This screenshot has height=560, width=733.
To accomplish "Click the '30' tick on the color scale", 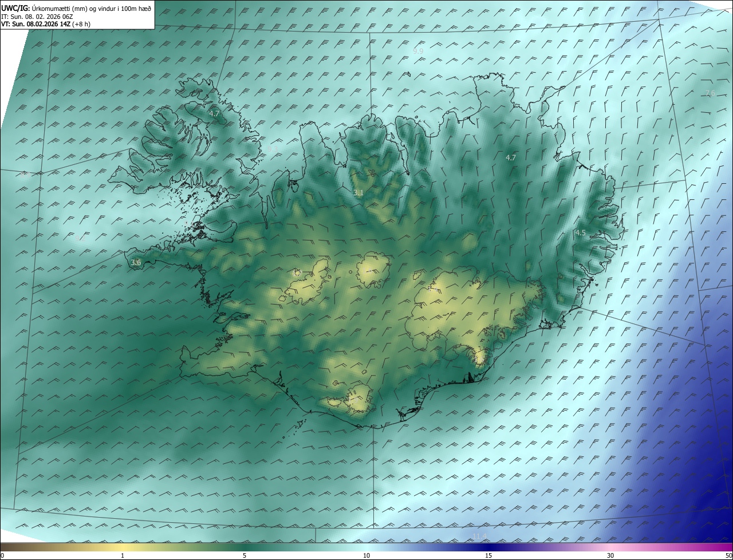I will pos(610,556).
